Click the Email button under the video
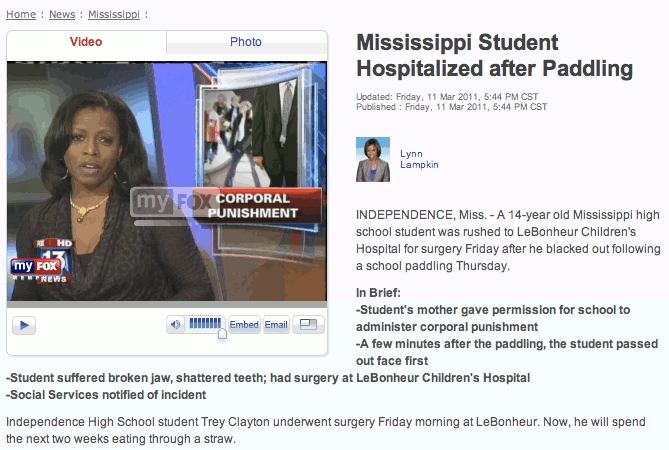669x450 pixels. pos(276,325)
